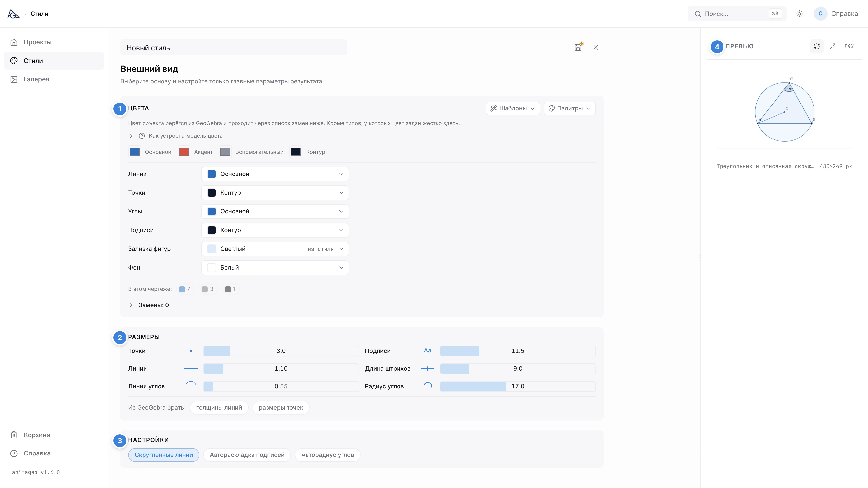Image resolution: width=868 pixels, height=488 pixels.
Task: Select Стили in the sidebar
Action: [54, 61]
